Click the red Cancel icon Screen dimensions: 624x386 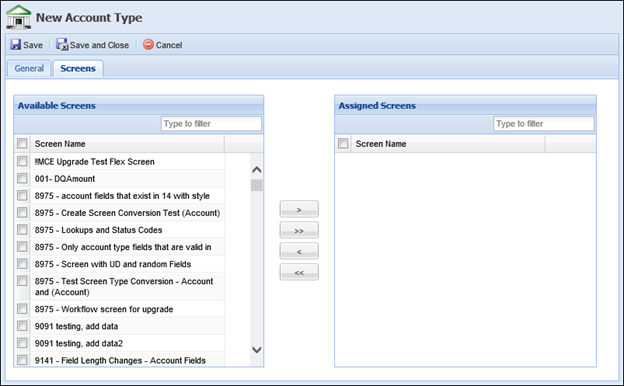pos(148,45)
